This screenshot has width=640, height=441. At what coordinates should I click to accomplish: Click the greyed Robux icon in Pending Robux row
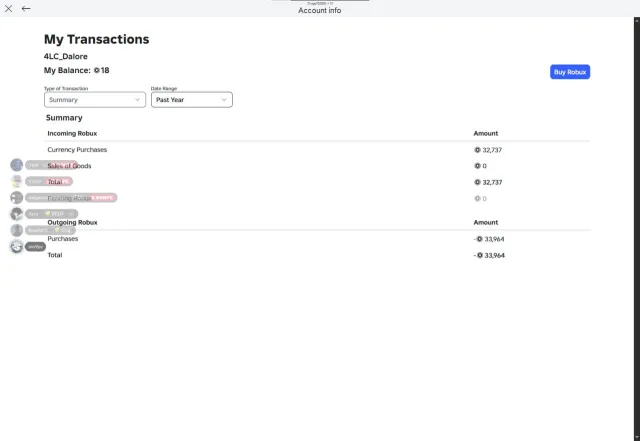click(x=477, y=198)
